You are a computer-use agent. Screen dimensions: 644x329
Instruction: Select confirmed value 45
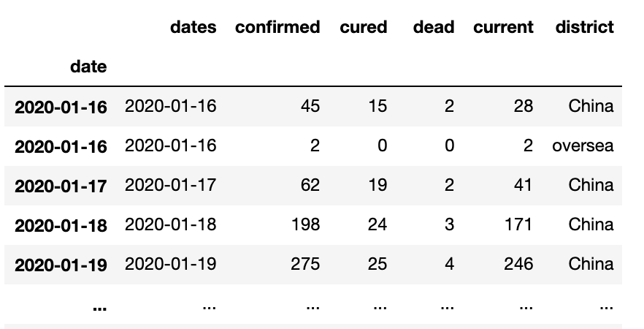click(x=310, y=106)
